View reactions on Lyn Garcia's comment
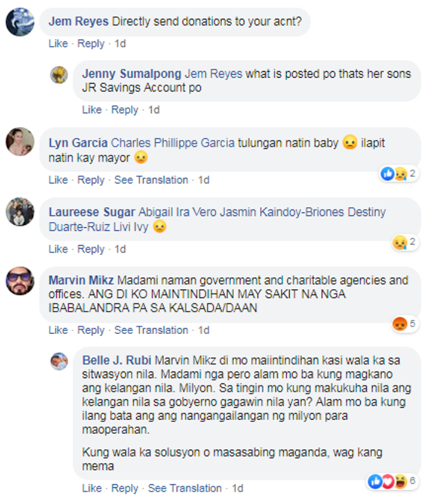This screenshot has height=504, width=448. tap(398, 174)
